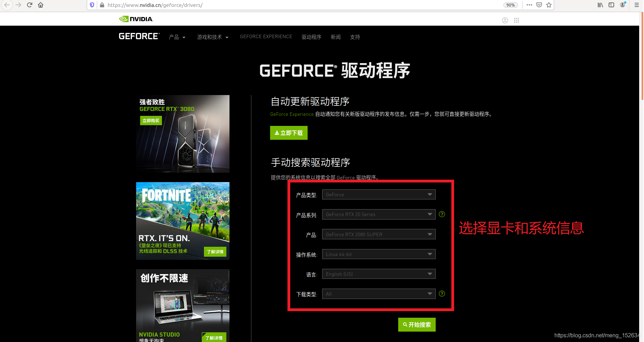
Task: Change the 语言 English (US) dropdown
Action: tap(379, 274)
